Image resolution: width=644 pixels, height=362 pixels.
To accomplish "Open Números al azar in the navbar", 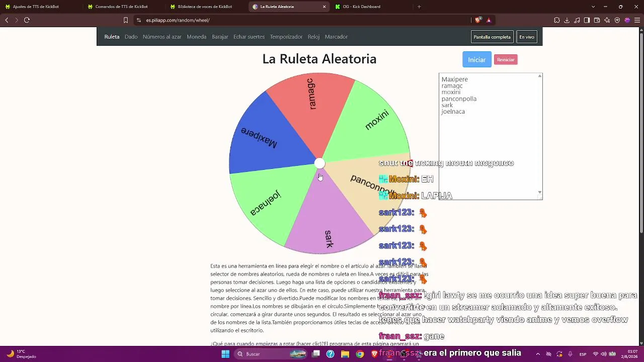I will 162,37.
